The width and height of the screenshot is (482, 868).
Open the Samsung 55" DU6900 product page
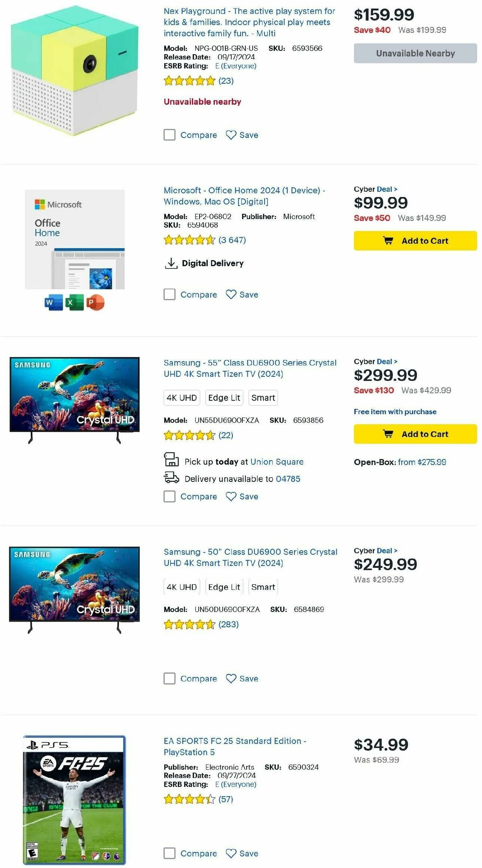point(250,368)
